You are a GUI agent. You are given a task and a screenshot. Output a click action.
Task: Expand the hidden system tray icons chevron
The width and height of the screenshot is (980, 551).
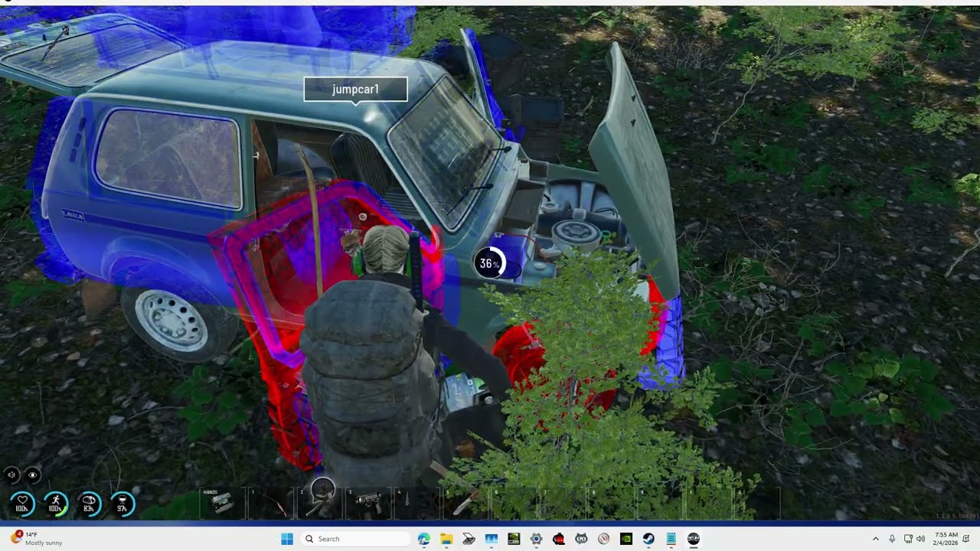(x=876, y=539)
